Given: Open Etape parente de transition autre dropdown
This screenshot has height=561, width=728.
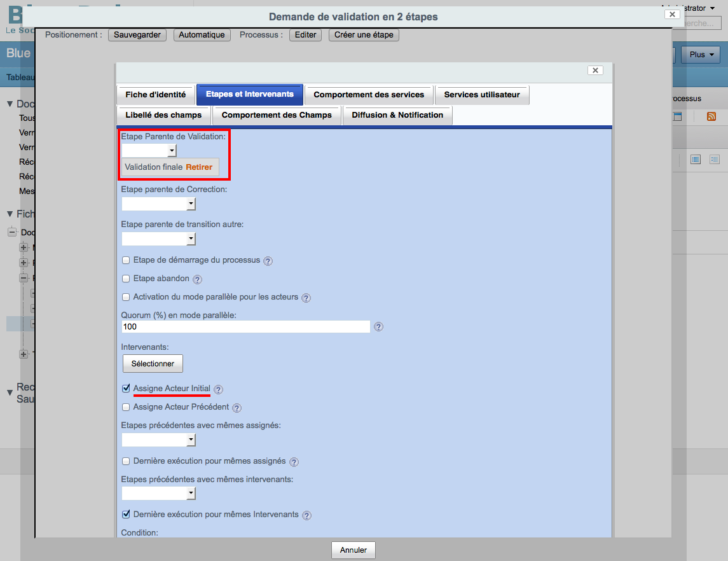Looking at the screenshot, I should [158, 239].
